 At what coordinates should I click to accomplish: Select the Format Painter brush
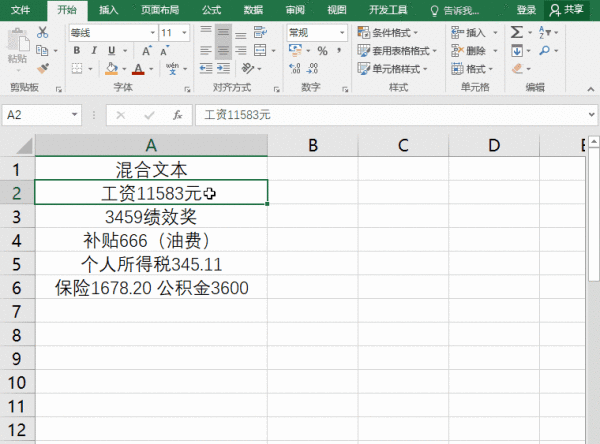[x=42, y=69]
